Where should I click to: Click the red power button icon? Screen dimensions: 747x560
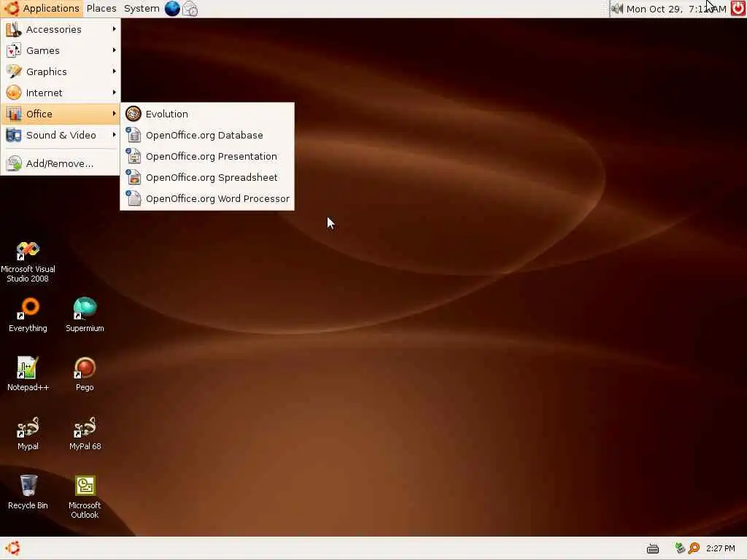point(738,9)
